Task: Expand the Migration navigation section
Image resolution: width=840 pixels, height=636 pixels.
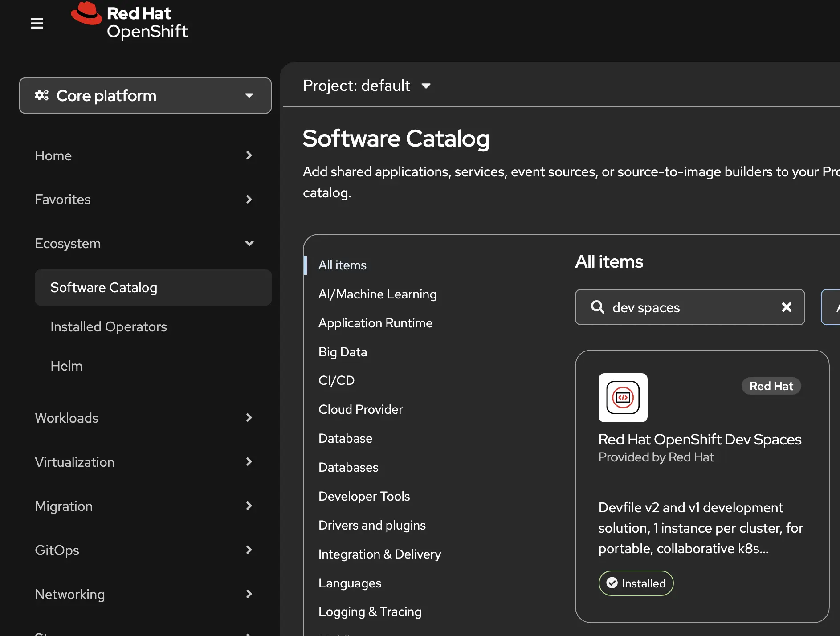Action: [144, 506]
